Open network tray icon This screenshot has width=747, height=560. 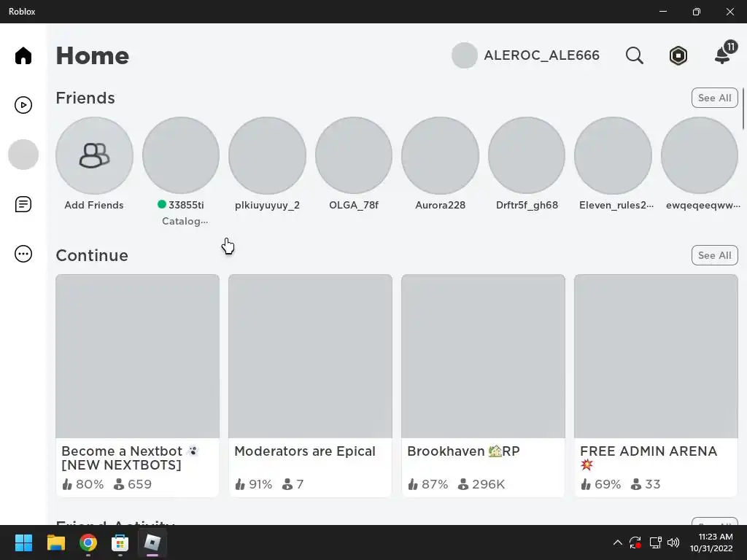coord(655,542)
